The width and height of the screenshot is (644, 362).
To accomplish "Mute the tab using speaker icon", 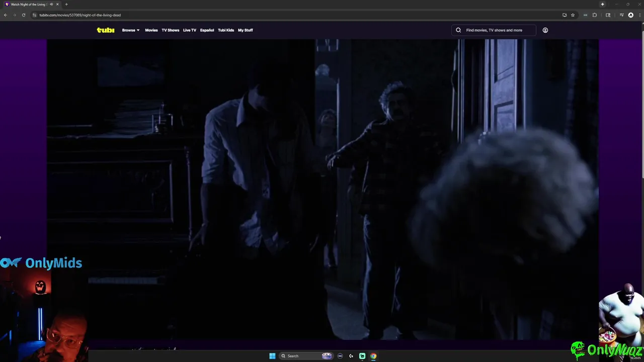I will [x=51, y=5].
